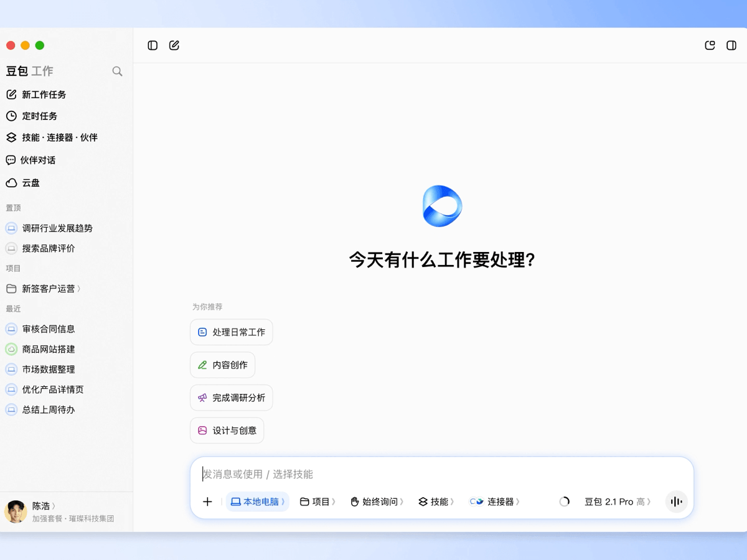Click the 内容创作 suggestion
This screenshot has width=747, height=560.
click(223, 365)
